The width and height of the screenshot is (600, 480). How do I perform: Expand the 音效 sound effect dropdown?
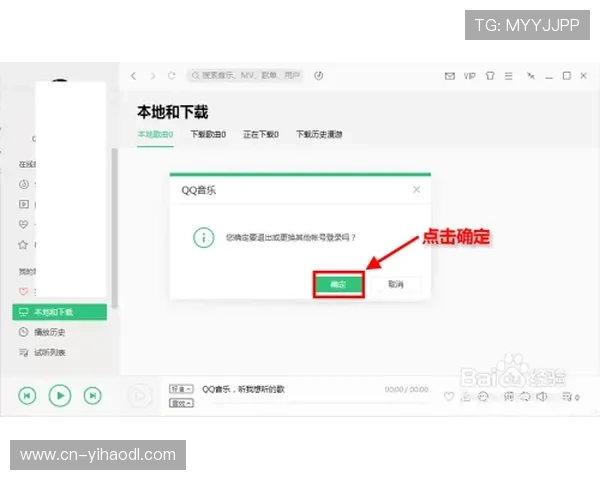point(181,403)
